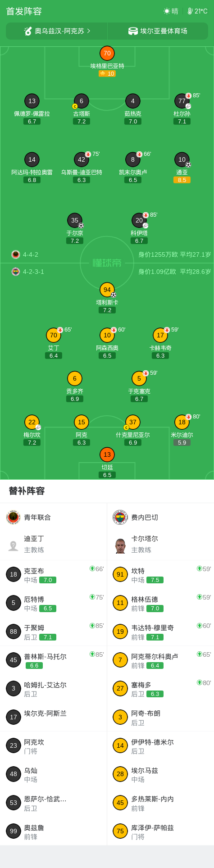Tap the 4-2-3-1 formation label

click(33, 272)
